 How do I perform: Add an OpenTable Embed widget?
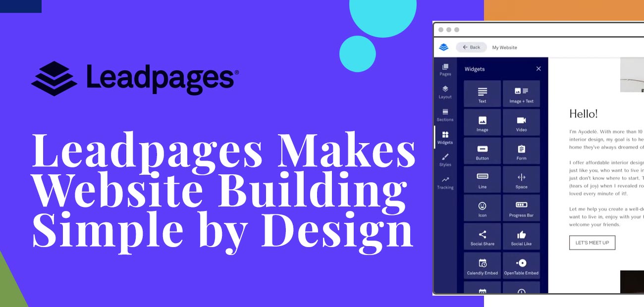tap(521, 265)
